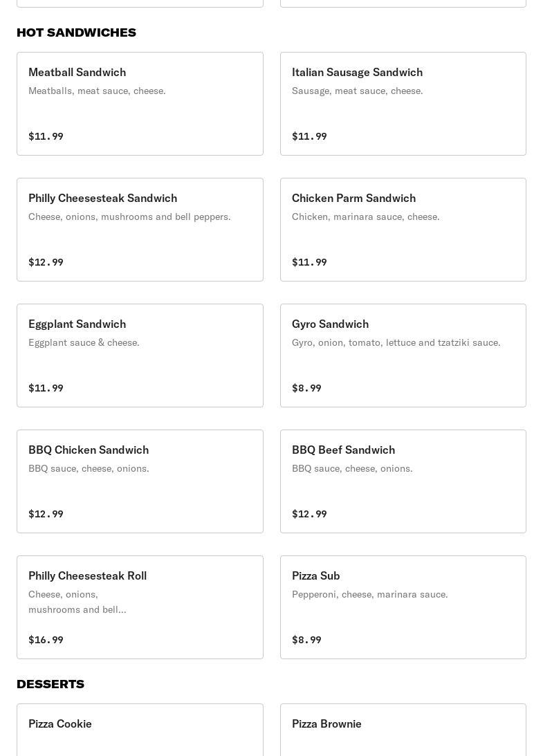The height and width of the screenshot is (756, 543).
Task: Click the Gyro Sandwich tzatziki description text
Action: [396, 342]
